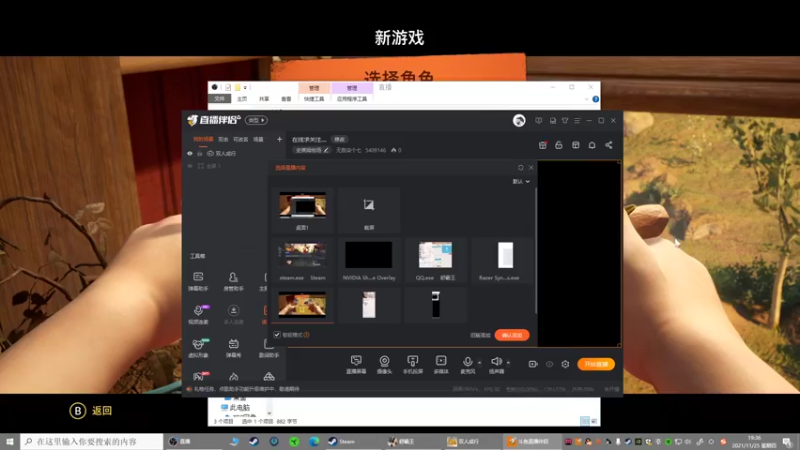Add phone screen casting source
Screen dimensions: 800x450
[413, 365]
